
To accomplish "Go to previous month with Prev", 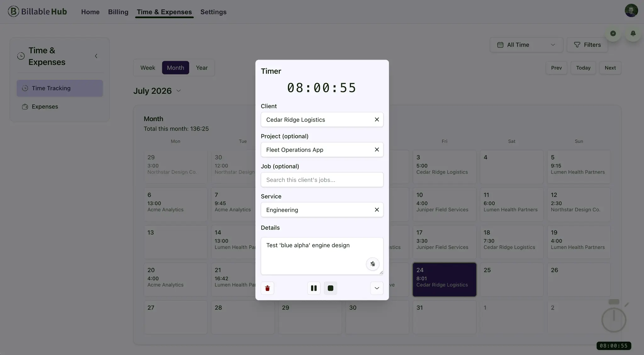I will point(556,68).
